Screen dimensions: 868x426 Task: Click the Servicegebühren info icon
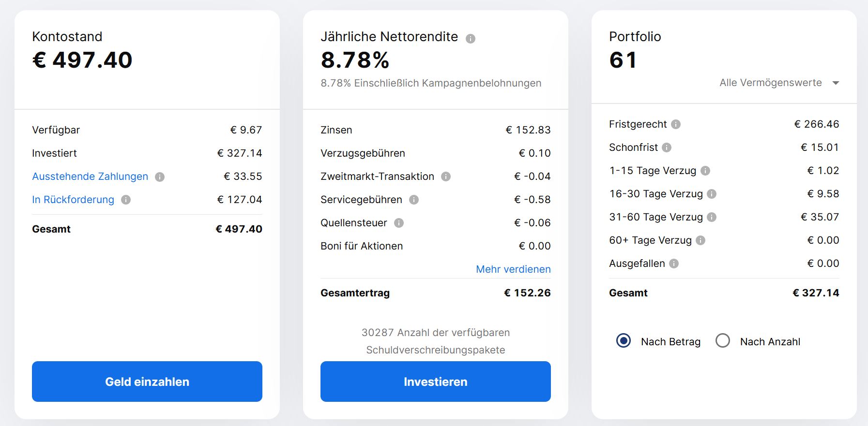pyautogui.click(x=414, y=200)
